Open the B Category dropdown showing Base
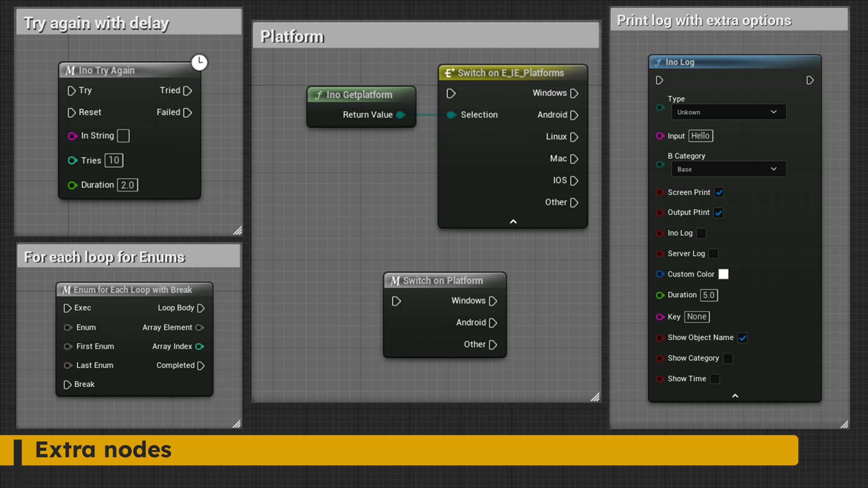The image size is (868, 488). tap(728, 169)
